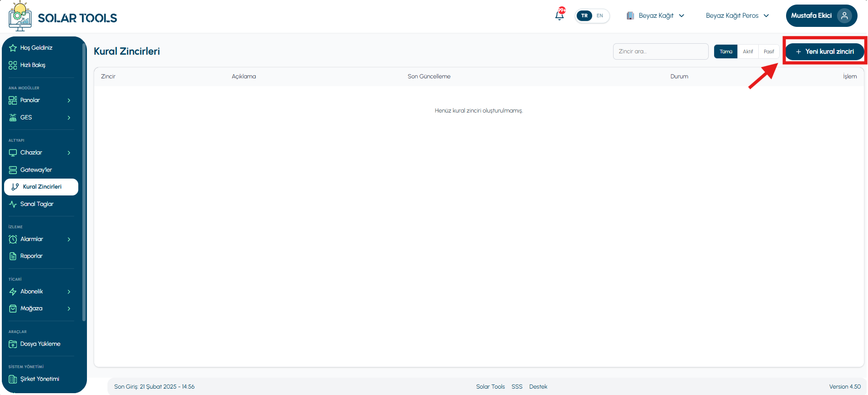The height and width of the screenshot is (395, 868).
Task: Filter chains by Aktif status
Action: coord(748,51)
